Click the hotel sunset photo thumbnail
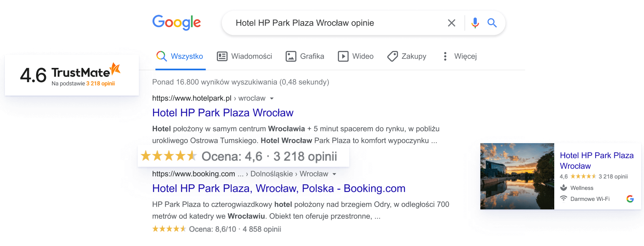The height and width of the screenshot is (246, 644). tap(517, 176)
